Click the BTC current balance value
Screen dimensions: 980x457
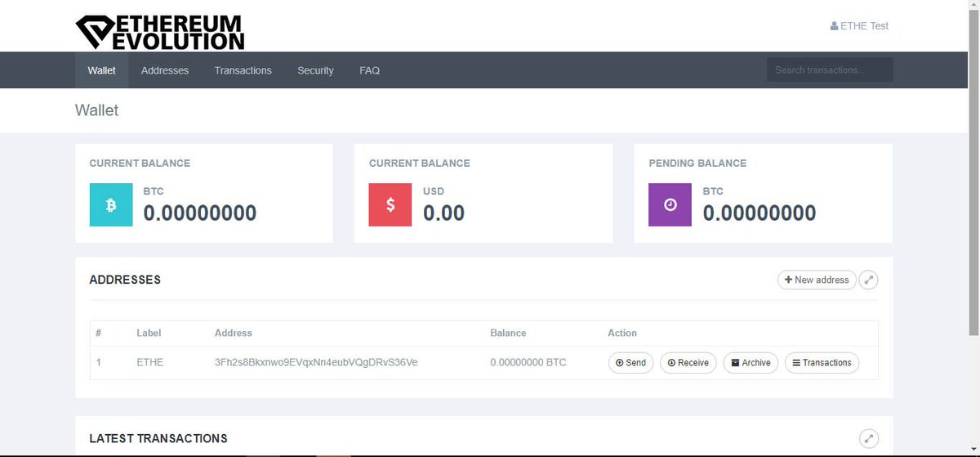click(200, 213)
